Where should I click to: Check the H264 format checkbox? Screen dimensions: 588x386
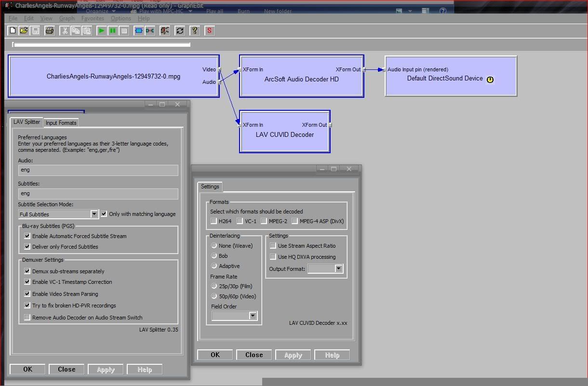tap(214, 221)
